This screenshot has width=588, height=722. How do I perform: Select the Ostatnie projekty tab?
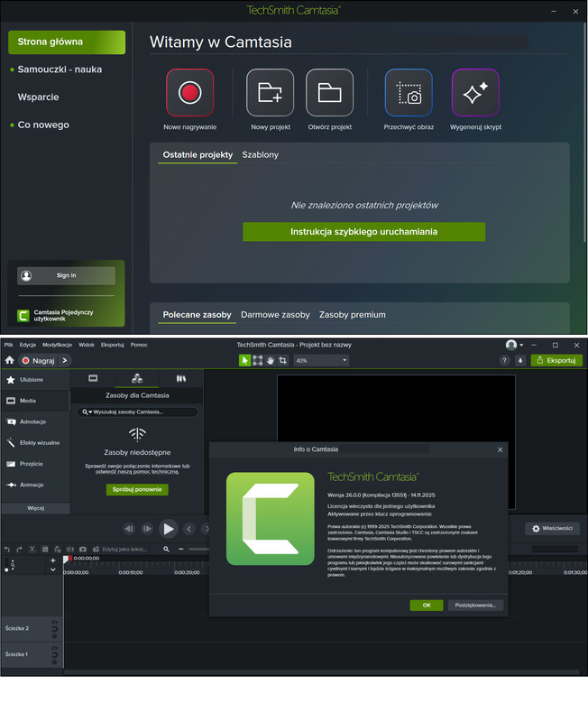click(x=198, y=154)
